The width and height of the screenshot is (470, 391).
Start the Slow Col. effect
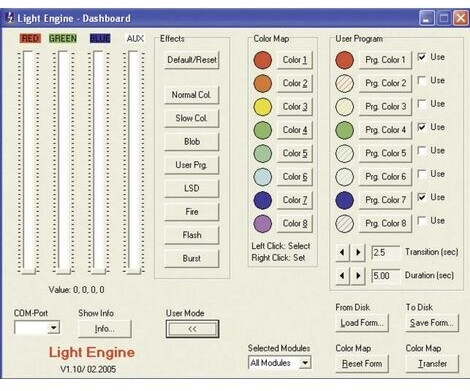[192, 118]
